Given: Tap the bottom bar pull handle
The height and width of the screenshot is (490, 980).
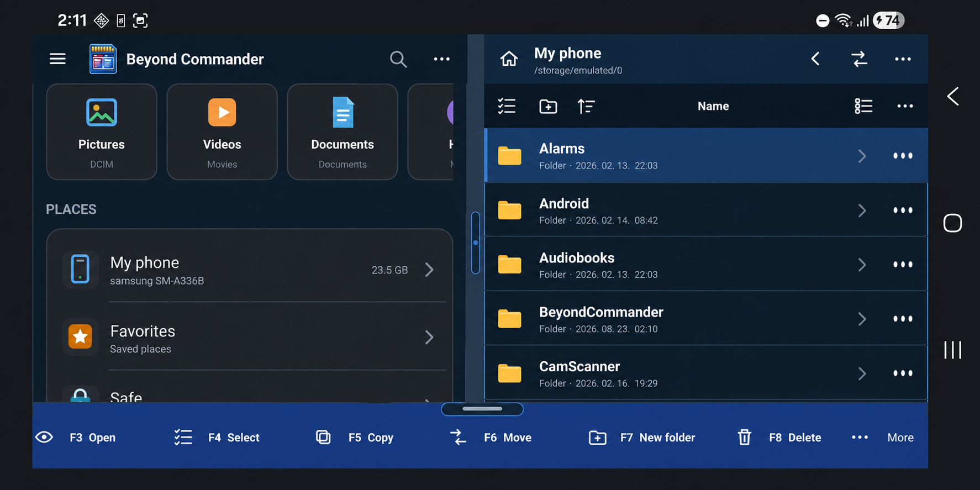Looking at the screenshot, I should 482,409.
